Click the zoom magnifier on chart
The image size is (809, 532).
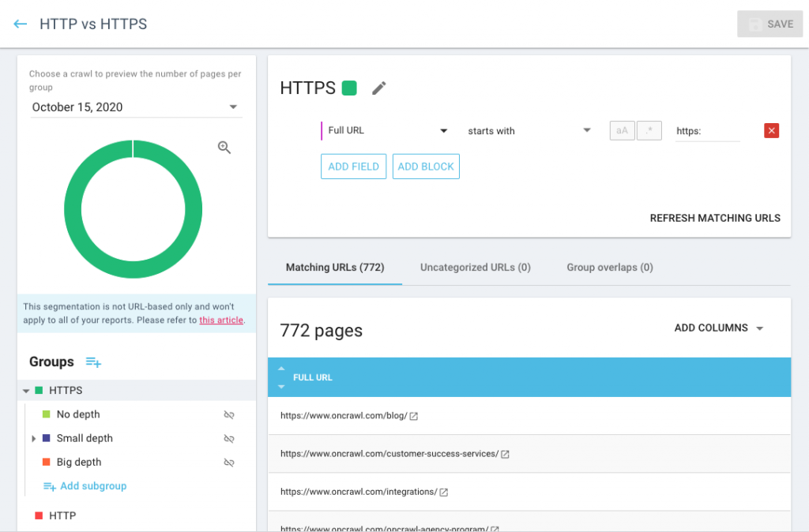[224, 148]
